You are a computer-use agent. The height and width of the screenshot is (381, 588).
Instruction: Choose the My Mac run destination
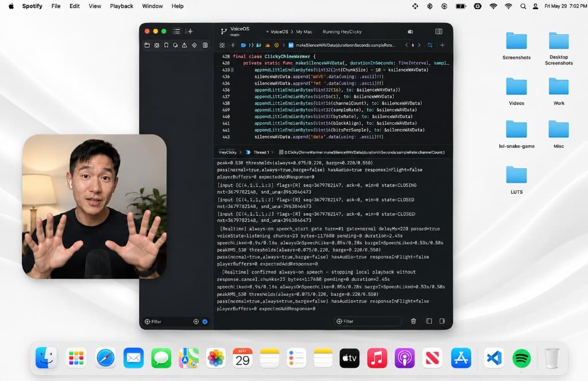(304, 32)
